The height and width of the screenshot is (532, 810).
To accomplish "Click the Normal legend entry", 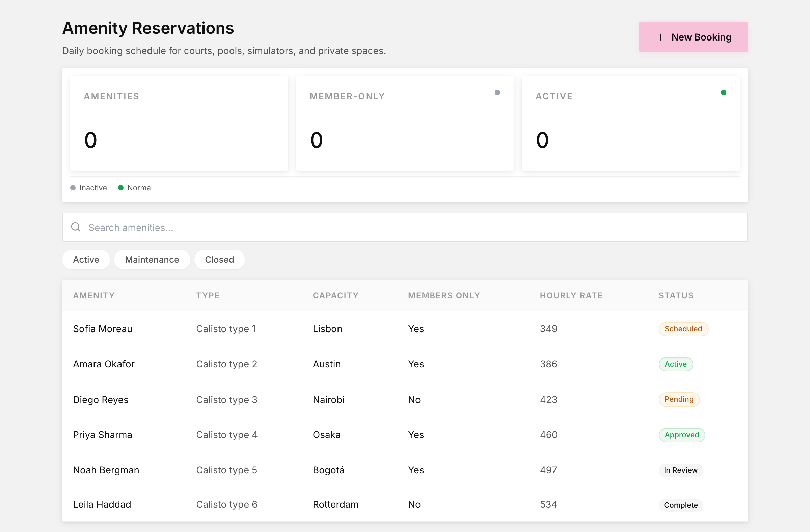I will tap(135, 188).
